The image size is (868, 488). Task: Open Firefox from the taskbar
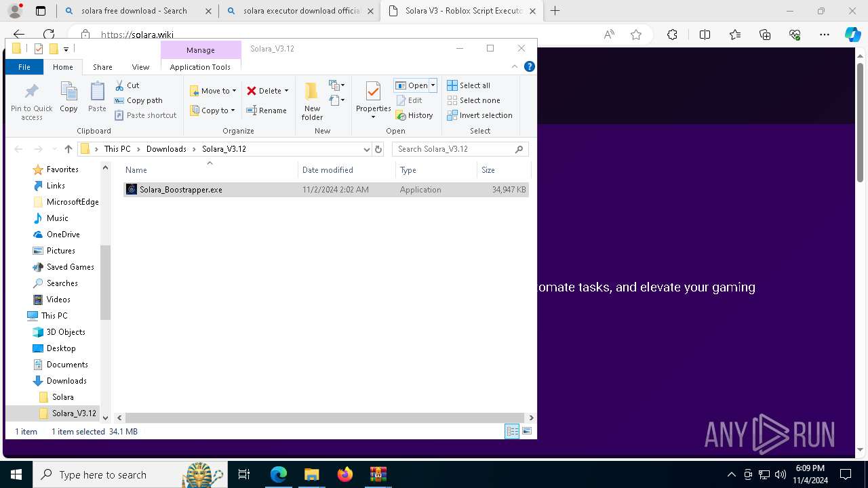(x=345, y=474)
